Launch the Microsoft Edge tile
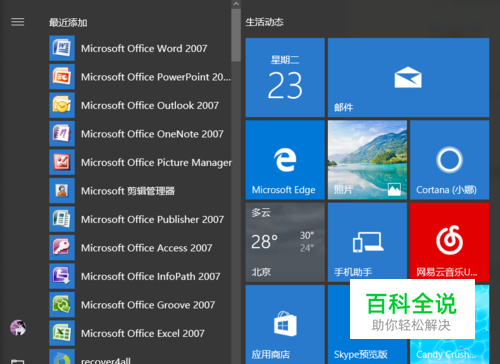 pos(285,160)
